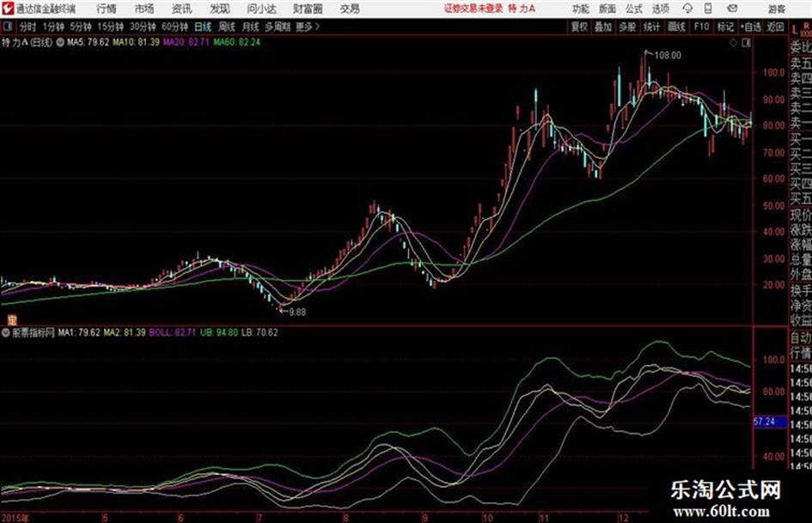Viewport: 812px width, 523px height.
Task: Select the 月线 monthly chart tab
Action: (x=251, y=27)
